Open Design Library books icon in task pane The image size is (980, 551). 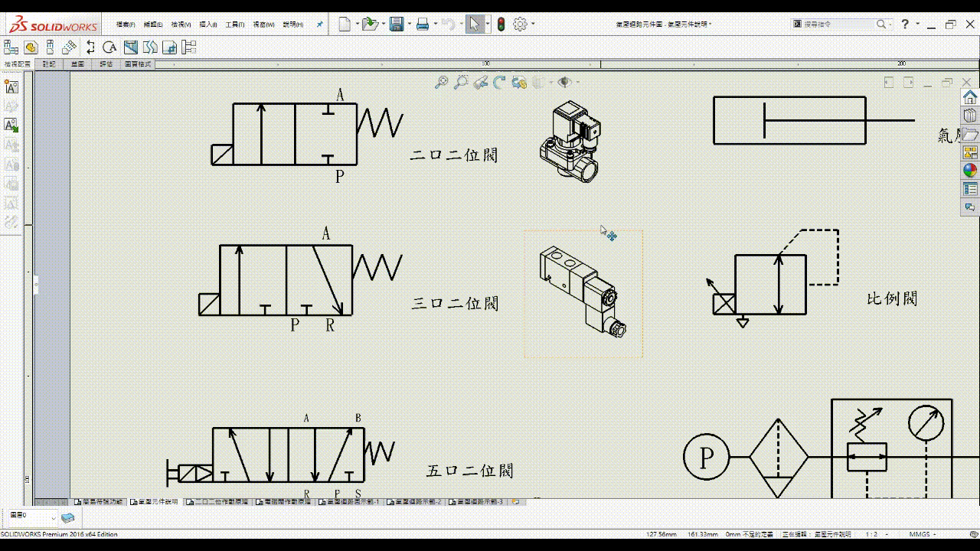[970, 116]
